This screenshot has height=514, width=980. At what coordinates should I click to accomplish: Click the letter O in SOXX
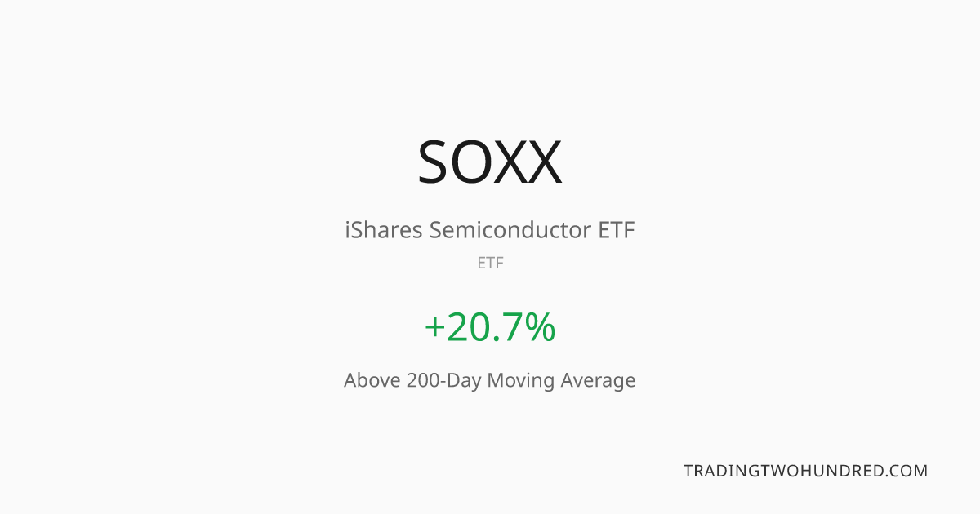pyautogui.click(x=472, y=162)
